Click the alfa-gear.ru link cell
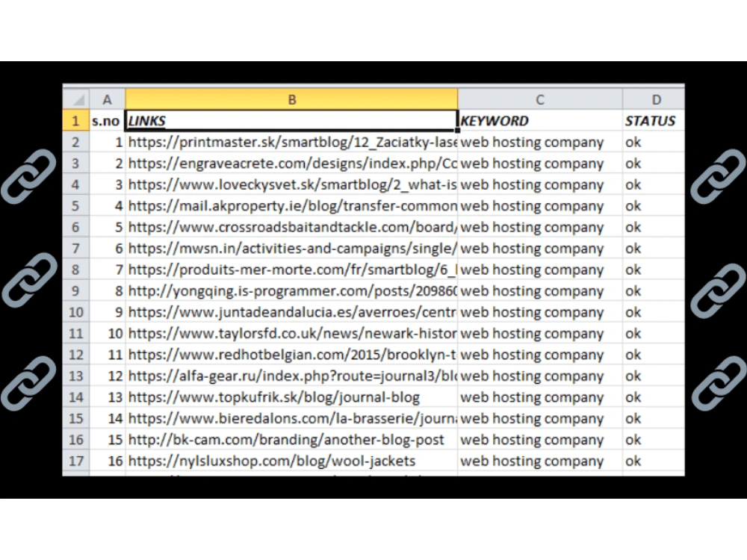Viewport: 747px width, 560px height. tap(291, 376)
